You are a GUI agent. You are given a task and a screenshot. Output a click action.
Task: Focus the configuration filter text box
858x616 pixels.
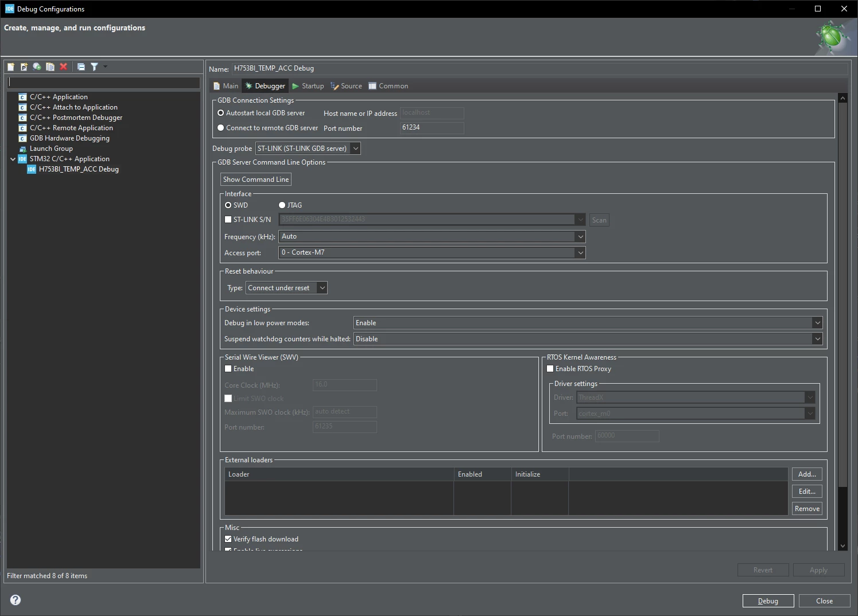click(103, 83)
